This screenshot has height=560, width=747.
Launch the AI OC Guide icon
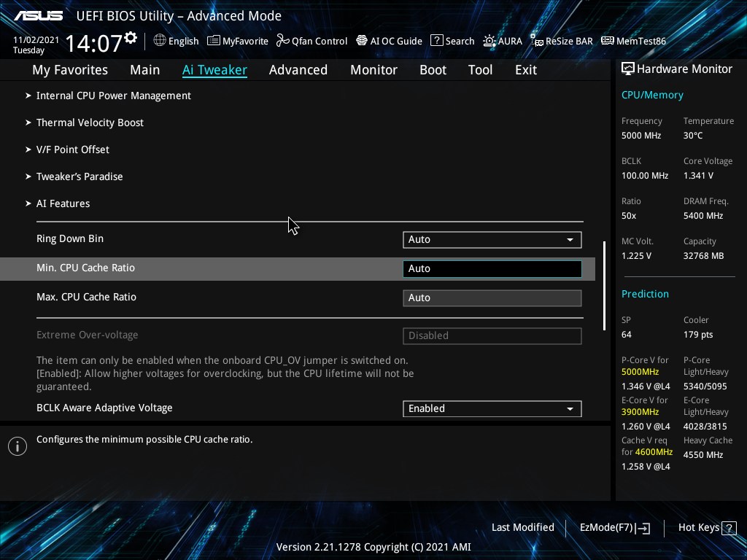tap(362, 41)
